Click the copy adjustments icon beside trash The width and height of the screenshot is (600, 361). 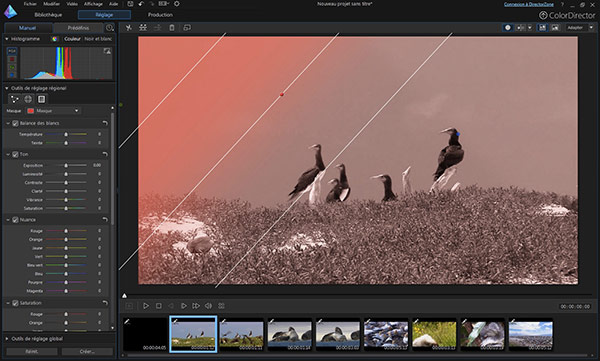tap(187, 28)
